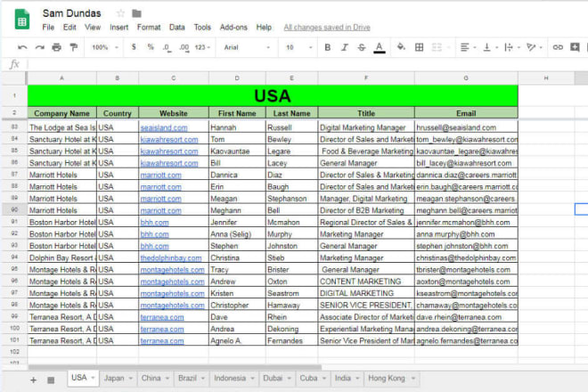The height and width of the screenshot is (392, 588).
Task: Open the Edit menu
Action: click(69, 28)
